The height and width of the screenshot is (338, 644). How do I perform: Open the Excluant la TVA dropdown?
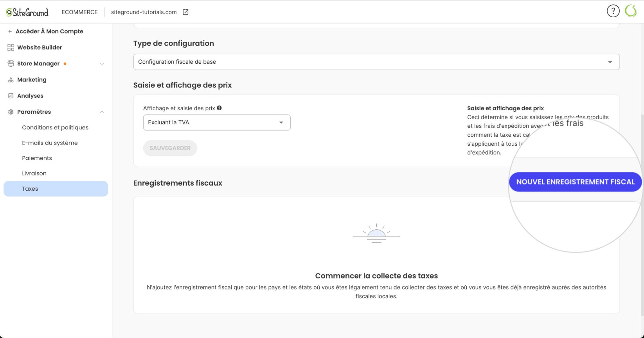click(217, 122)
